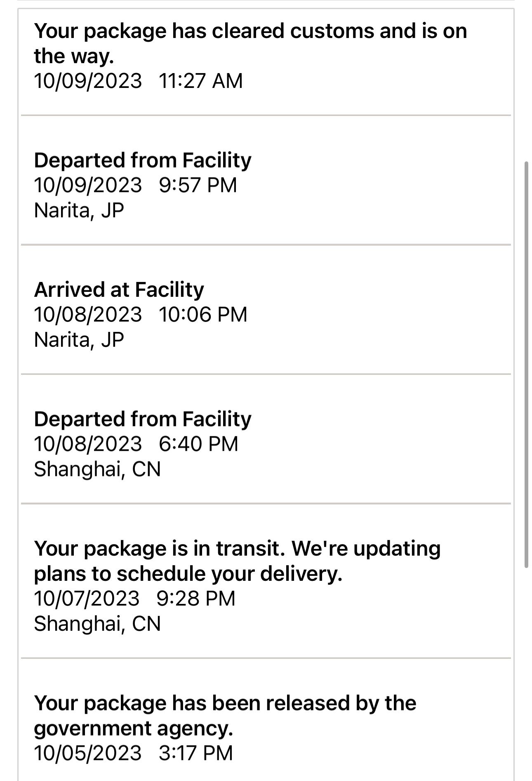Image resolution: width=532 pixels, height=781 pixels.
Task: Click Narita, JP under the 9:57 PM entry
Action: click(x=79, y=210)
